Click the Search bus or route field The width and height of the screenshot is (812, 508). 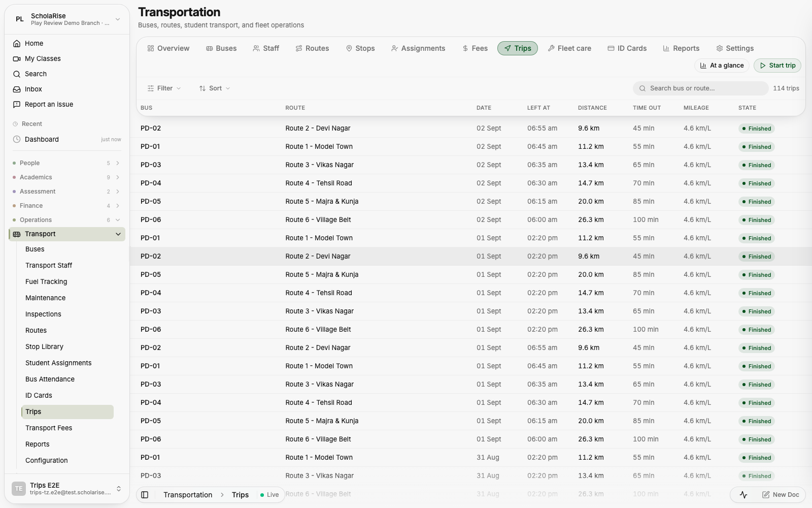point(700,88)
